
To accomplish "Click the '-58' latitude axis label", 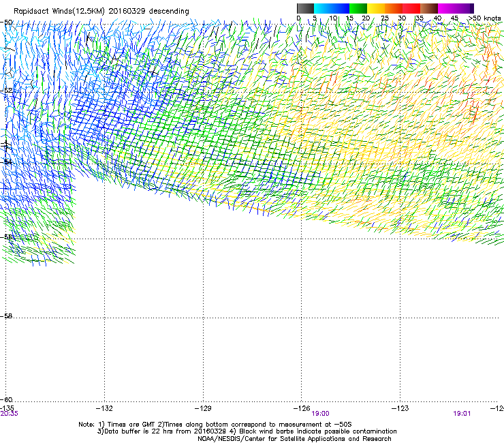I will (x=6, y=316).
